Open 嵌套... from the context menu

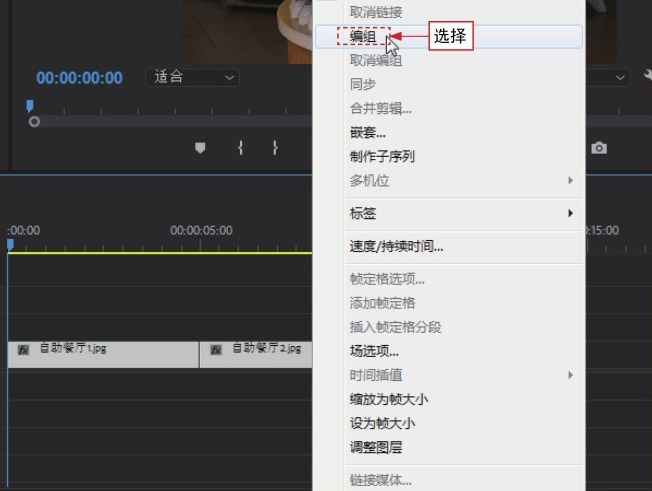[449, 133]
